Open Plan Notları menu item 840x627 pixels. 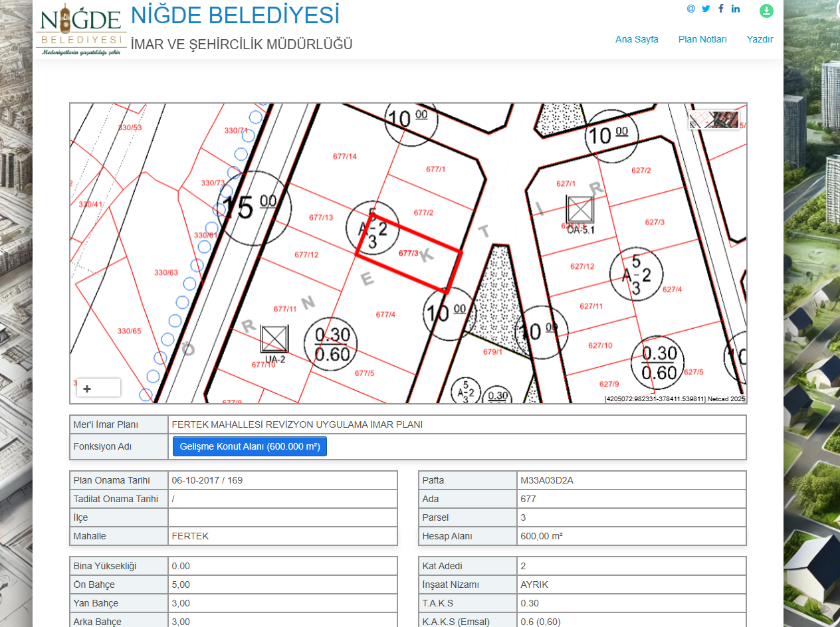[x=702, y=39]
